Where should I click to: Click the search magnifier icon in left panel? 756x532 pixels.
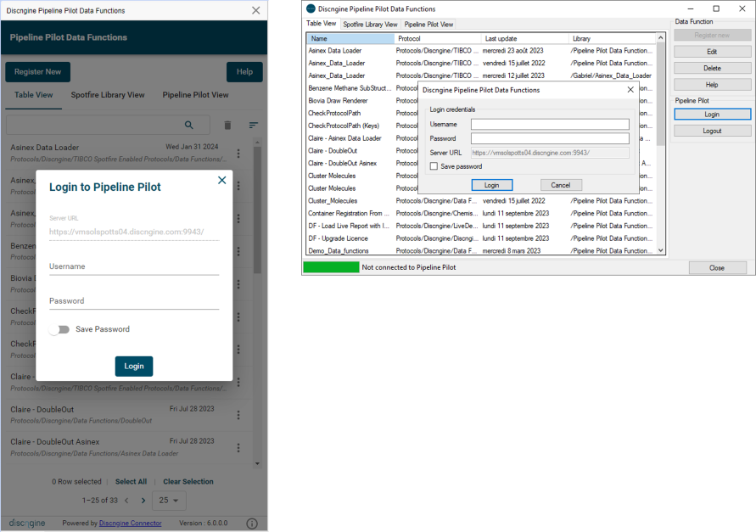click(189, 125)
